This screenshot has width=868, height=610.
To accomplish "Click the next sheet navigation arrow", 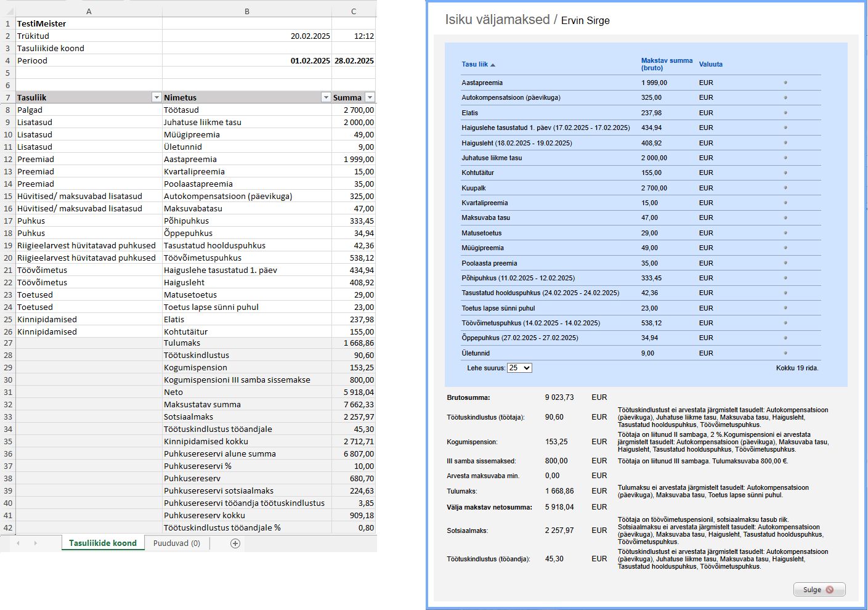I will pyautogui.click(x=36, y=543).
